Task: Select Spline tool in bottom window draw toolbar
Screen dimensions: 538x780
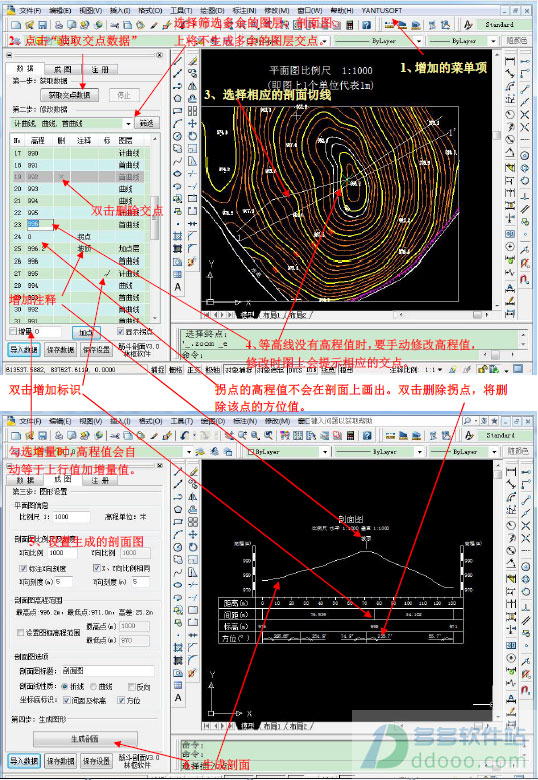Action: pos(178,573)
